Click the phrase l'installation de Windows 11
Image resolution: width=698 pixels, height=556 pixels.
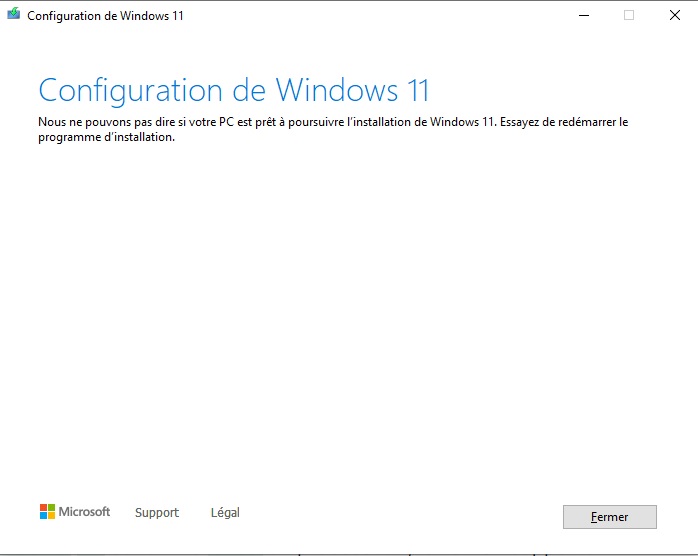422,122
